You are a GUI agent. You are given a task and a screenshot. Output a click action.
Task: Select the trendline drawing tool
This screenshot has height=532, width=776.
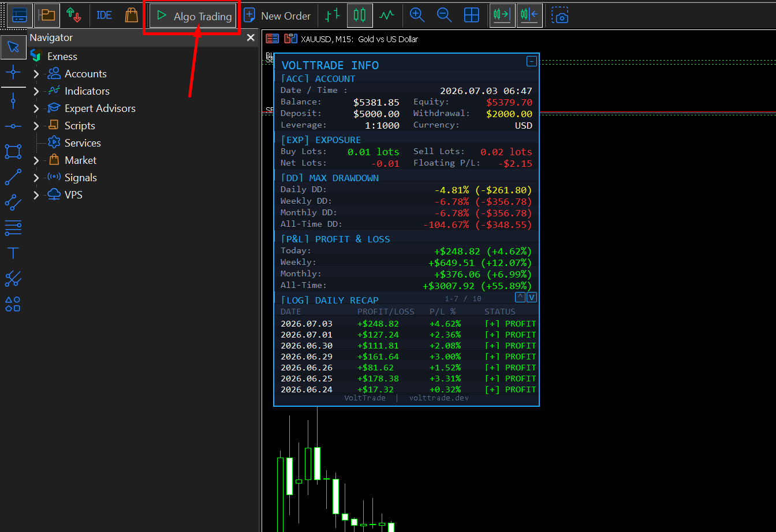coord(13,177)
